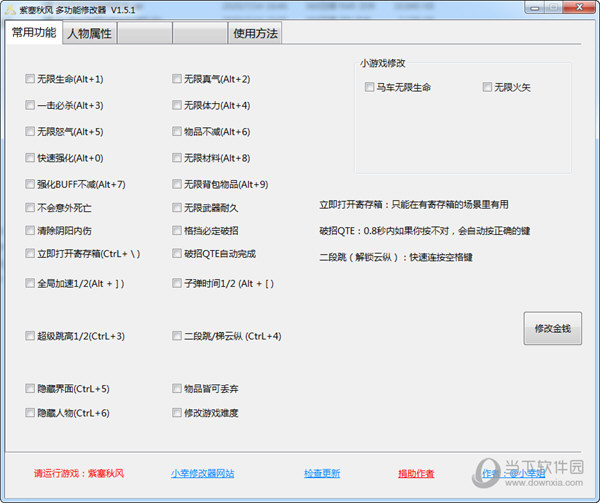Viewport: 600px width, 503px height.
Task: Check 物品不减(Alt+6)
Action: tap(177, 132)
